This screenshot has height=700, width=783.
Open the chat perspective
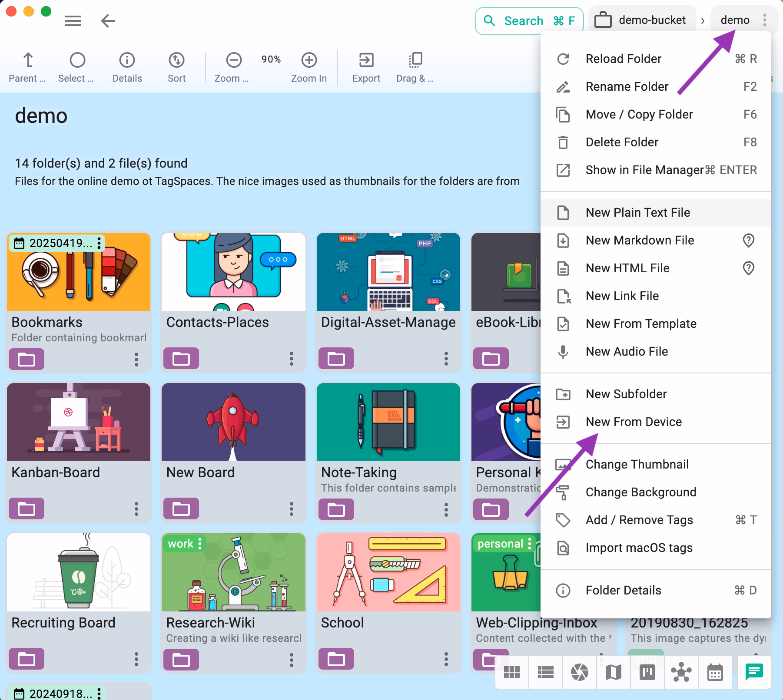(754, 672)
